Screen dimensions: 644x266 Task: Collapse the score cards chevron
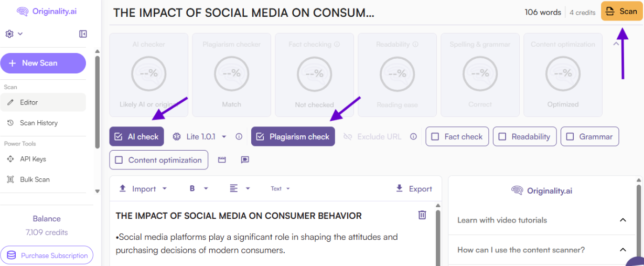[x=617, y=44]
